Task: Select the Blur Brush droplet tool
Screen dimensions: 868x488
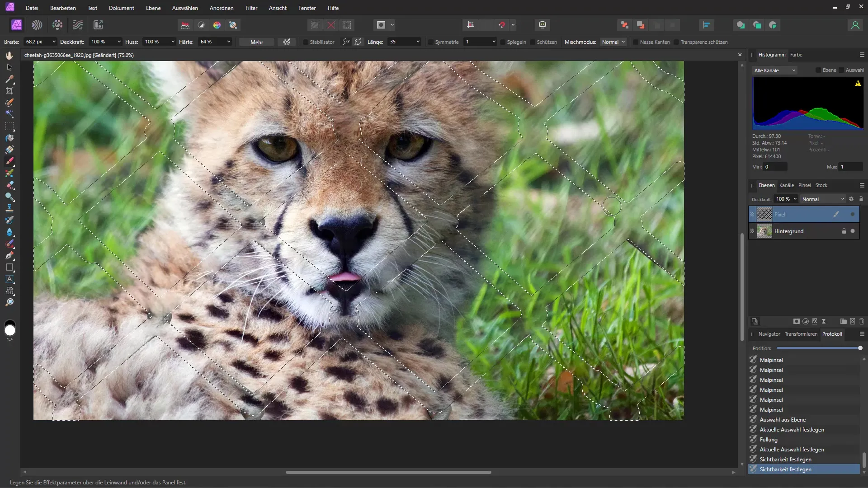Action: 9,231
